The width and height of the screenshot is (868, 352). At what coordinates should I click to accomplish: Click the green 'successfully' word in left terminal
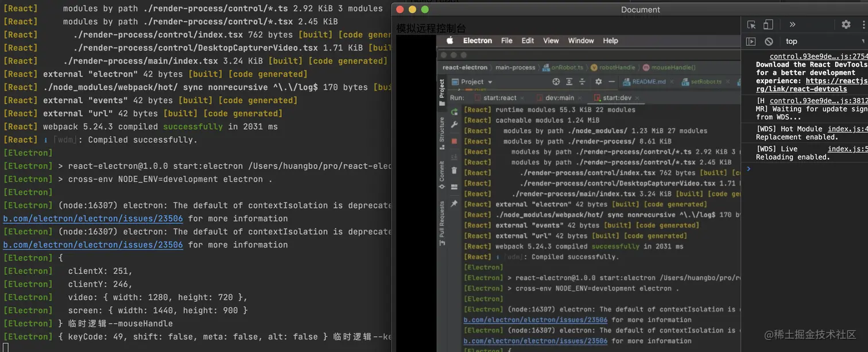193,126
